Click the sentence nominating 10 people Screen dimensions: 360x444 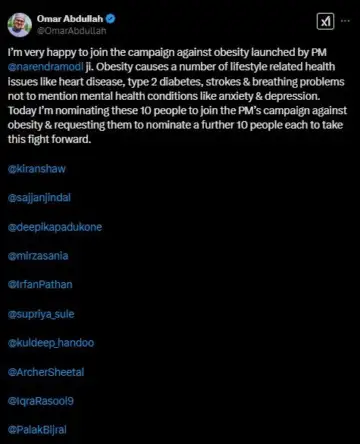point(177,125)
